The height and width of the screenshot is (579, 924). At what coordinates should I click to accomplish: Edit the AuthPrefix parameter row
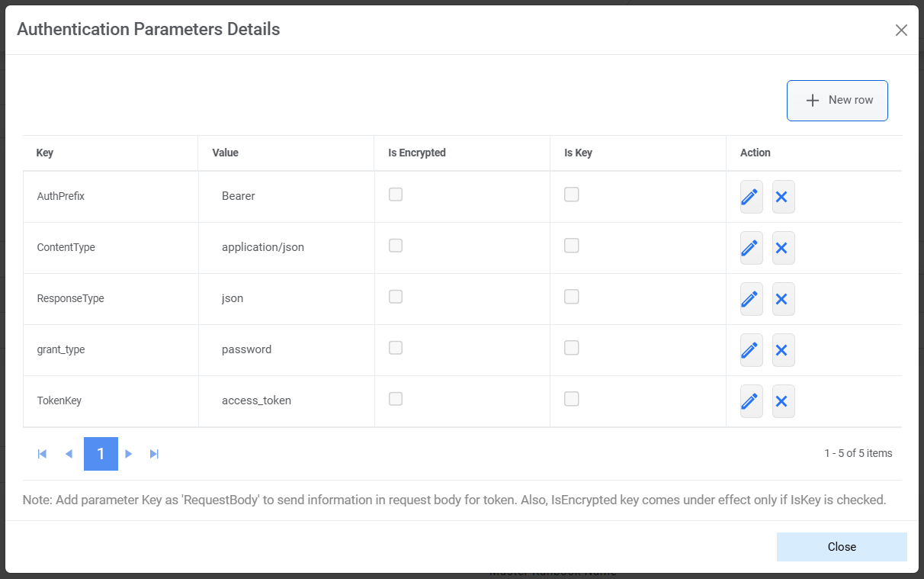pyautogui.click(x=750, y=197)
